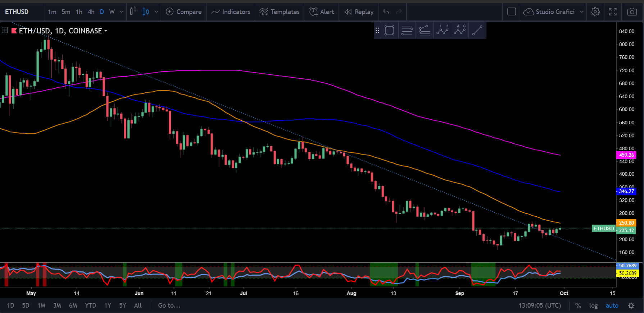Click the chart settings gear icon
644x313 pixels.
(595, 12)
